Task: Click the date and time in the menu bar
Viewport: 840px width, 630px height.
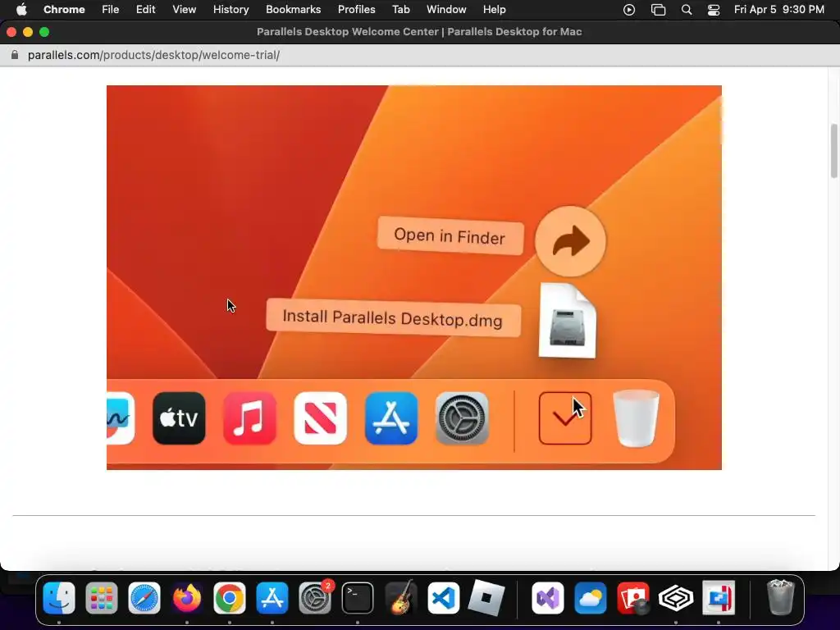Action: (779, 10)
